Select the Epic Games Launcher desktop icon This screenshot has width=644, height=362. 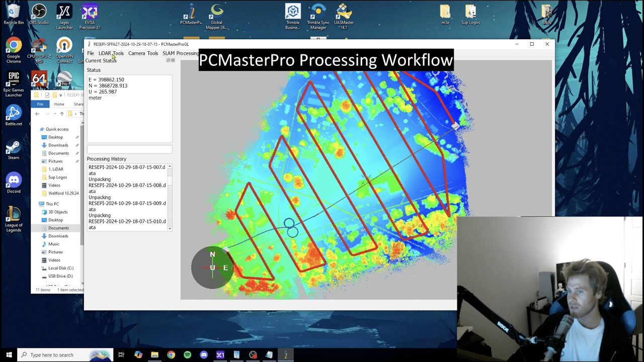click(14, 84)
